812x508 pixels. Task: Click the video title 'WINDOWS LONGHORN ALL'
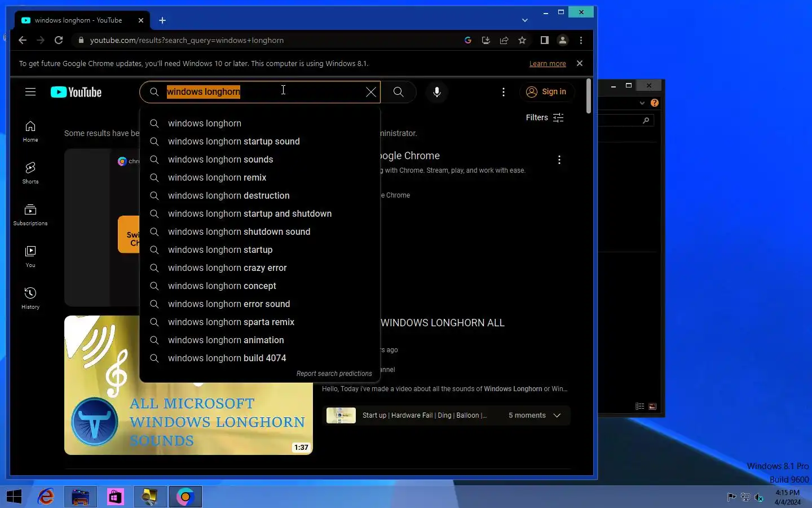tap(442, 323)
